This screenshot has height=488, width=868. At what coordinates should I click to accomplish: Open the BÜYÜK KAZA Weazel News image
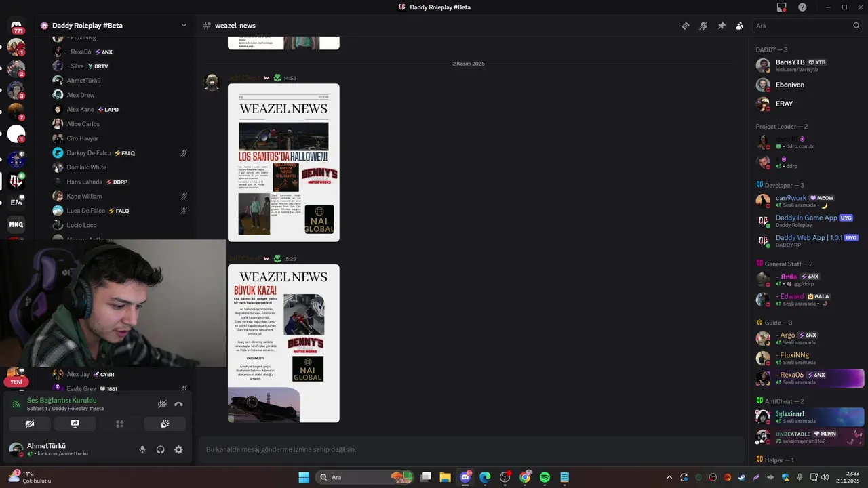click(283, 343)
